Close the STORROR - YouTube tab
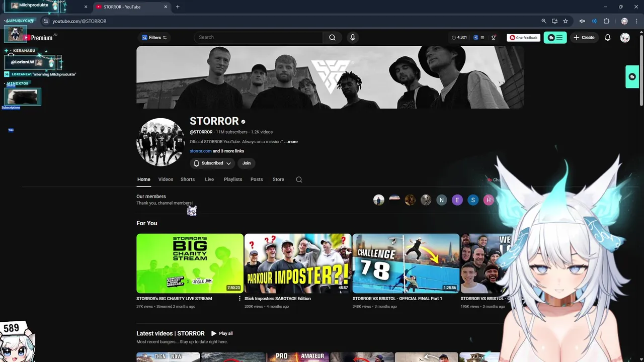The image size is (644, 362). [x=166, y=7]
